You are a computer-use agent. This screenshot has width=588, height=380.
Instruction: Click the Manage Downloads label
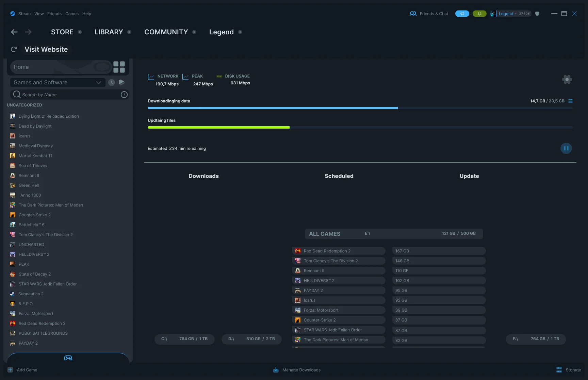(x=301, y=370)
